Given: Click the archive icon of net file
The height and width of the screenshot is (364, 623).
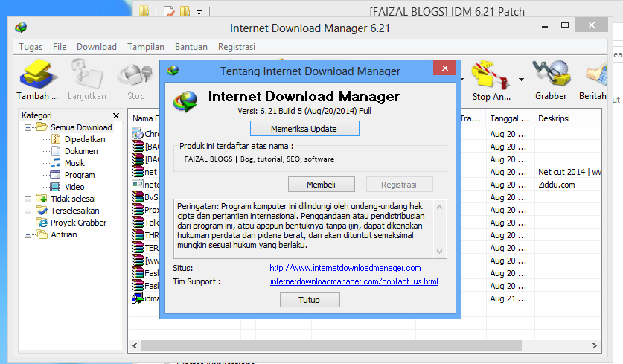Looking at the screenshot, I should [x=138, y=172].
